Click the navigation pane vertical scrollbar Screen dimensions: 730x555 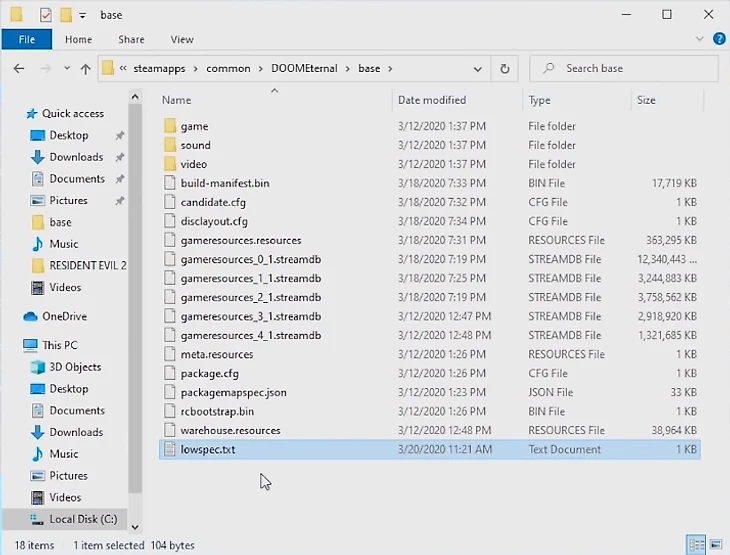point(135,300)
